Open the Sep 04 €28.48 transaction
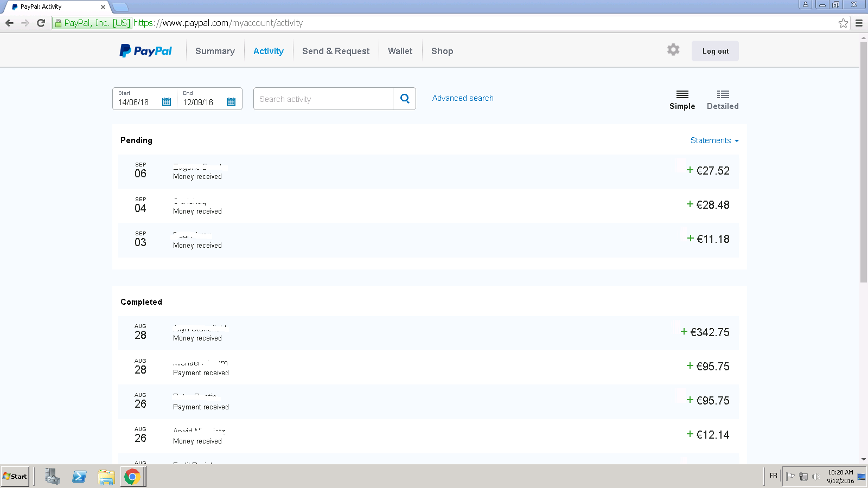Screen dimensions: 868x488 (x=428, y=206)
